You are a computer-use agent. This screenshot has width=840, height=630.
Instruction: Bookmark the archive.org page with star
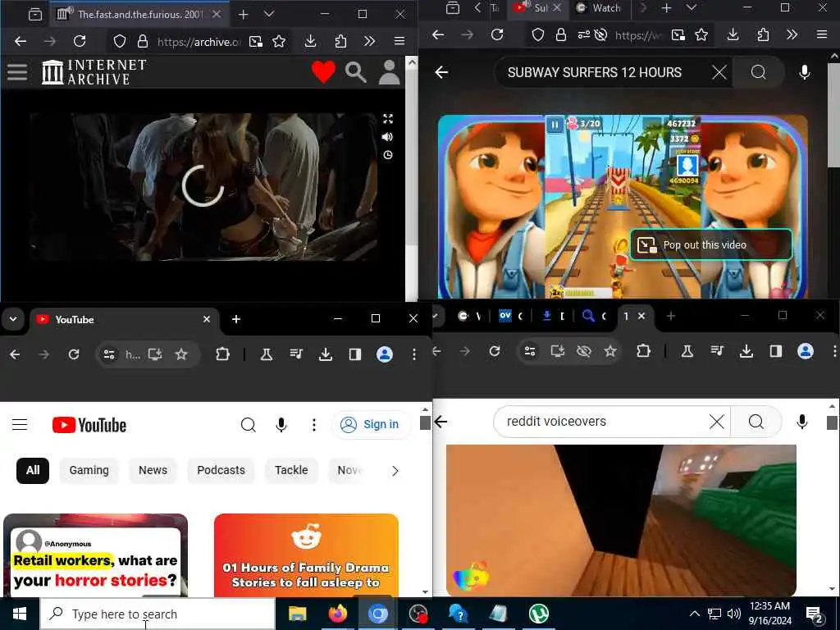click(279, 41)
